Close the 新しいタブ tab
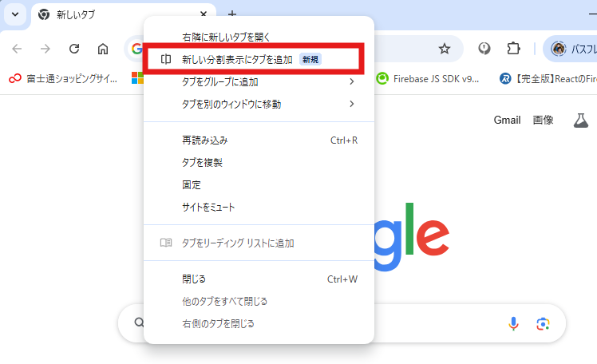 click(204, 14)
